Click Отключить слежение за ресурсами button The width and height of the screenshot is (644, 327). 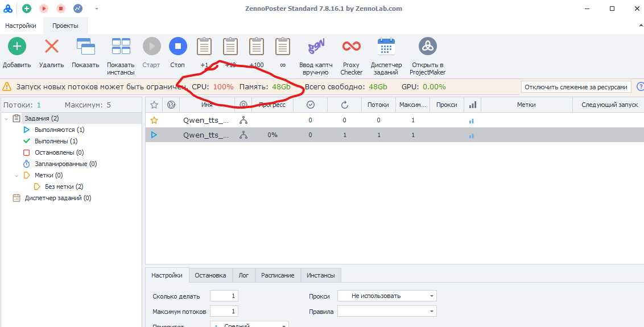pos(576,86)
